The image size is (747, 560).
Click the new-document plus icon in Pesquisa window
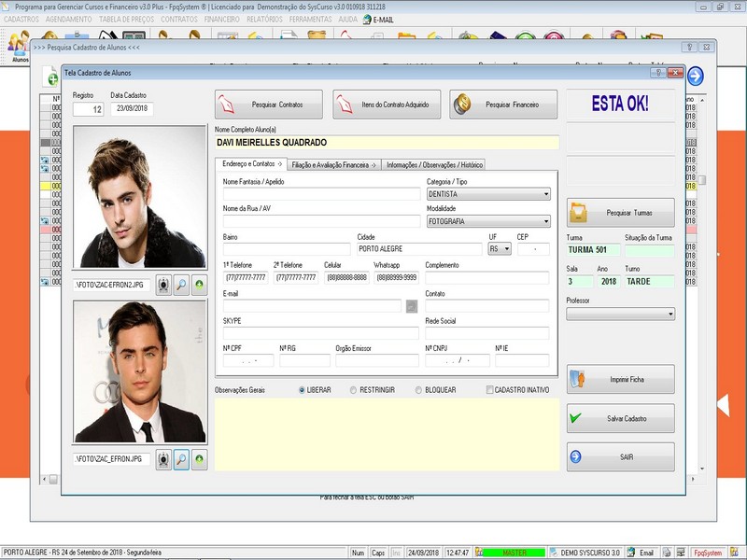(x=50, y=77)
